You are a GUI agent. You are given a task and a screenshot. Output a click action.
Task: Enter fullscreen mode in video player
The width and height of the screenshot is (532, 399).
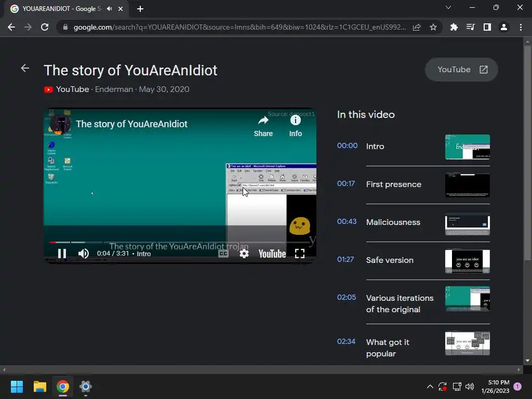click(x=300, y=254)
